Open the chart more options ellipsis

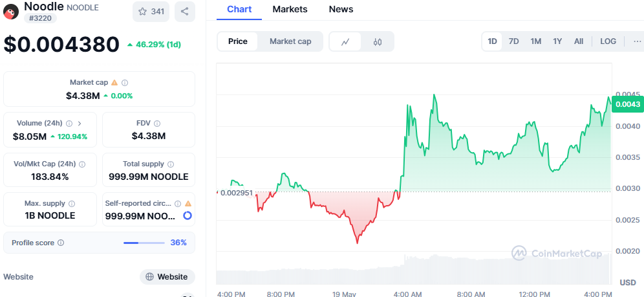[x=637, y=41]
